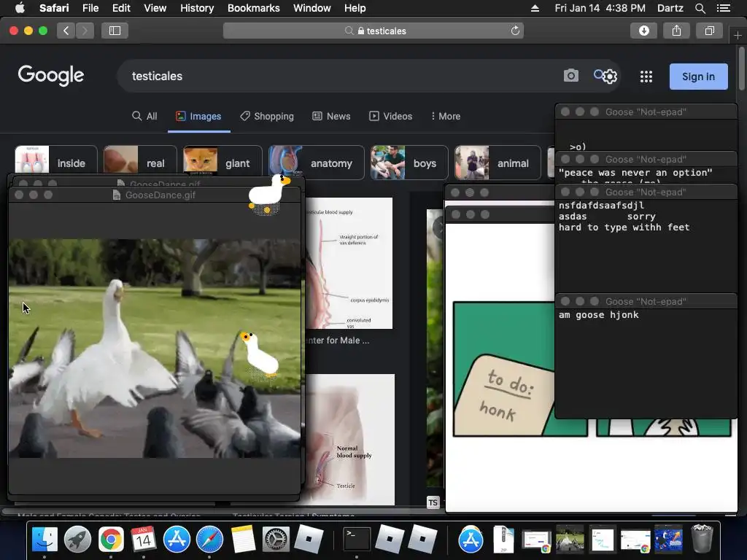Click text 'am goose hjonk' in Not-epad
This screenshot has width=747, height=560.
coord(599,315)
